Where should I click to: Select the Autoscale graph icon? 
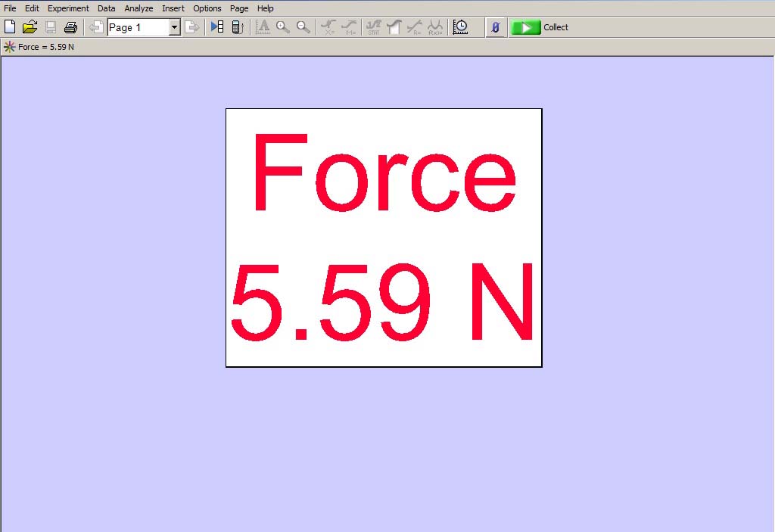tap(262, 26)
